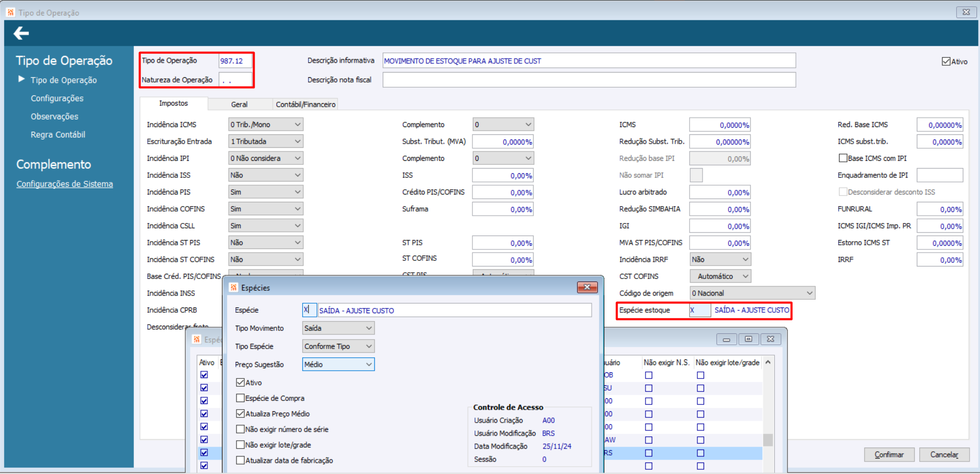Click the Confirmar button
This screenshot has width=980, height=474.
[x=889, y=455]
